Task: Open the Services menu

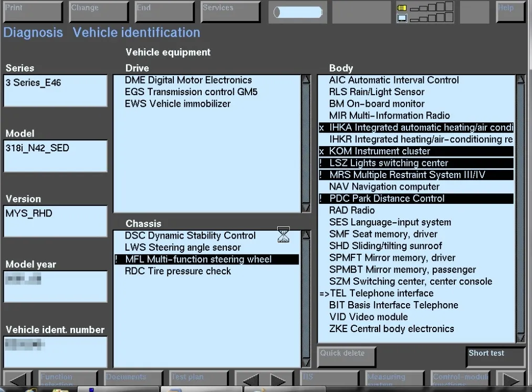Action: [230, 11]
